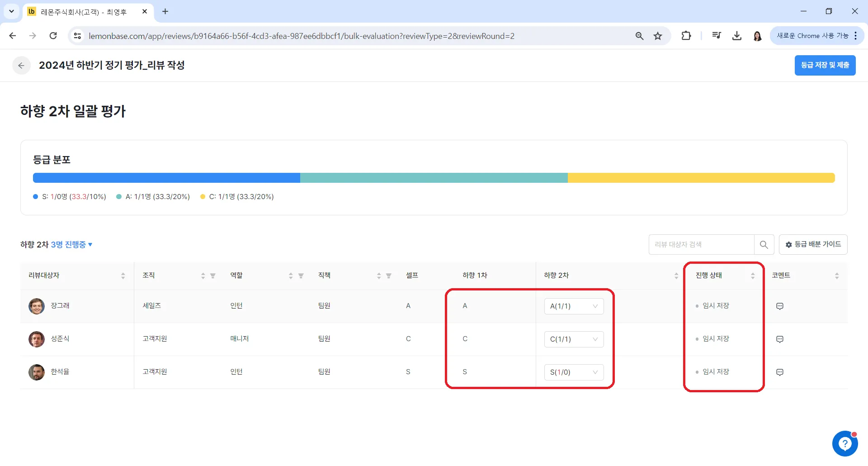Open the media control icon in toolbar
The image size is (868, 466).
[x=716, y=36]
